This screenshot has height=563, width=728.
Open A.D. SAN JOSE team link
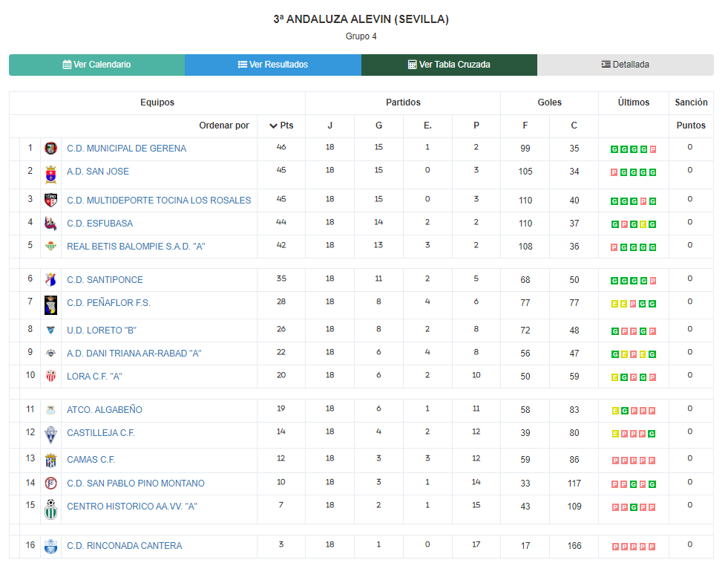click(98, 172)
